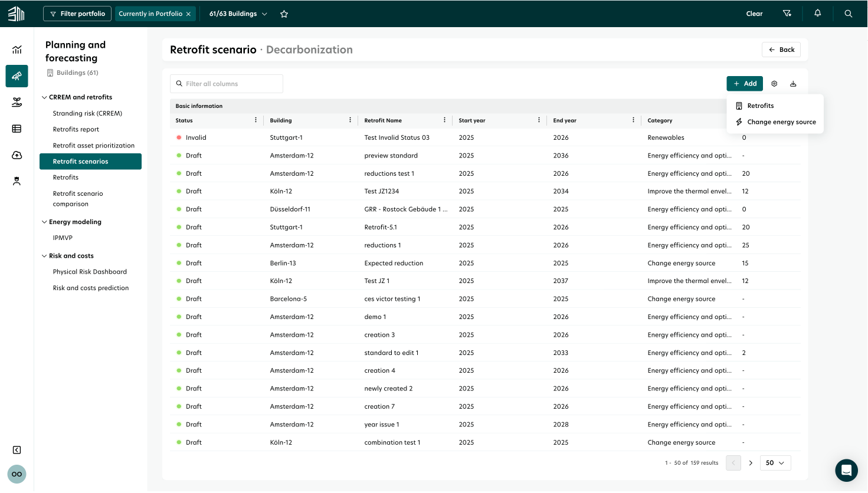This screenshot has height=493, width=868.
Task: Select Retrofits from the Add menu
Action: [775, 106]
